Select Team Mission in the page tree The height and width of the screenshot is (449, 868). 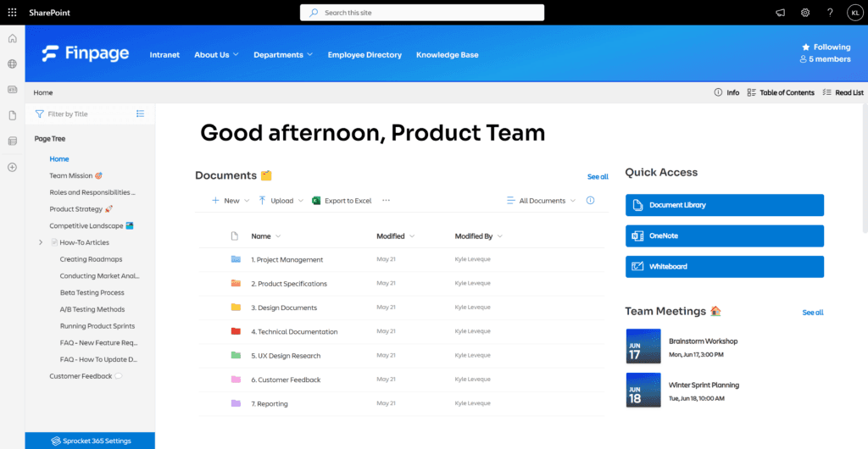click(x=76, y=175)
